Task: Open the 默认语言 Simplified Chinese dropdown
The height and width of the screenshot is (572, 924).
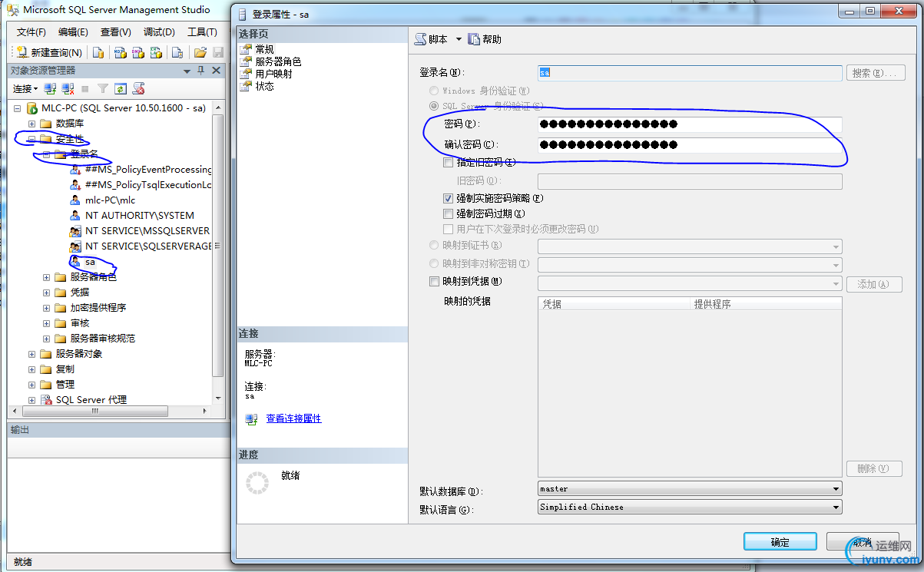Action: (690, 507)
